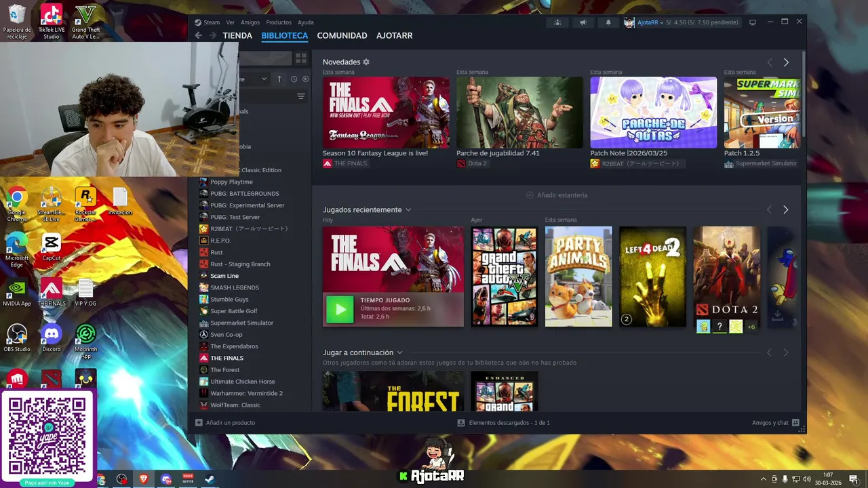Open Steam notifications bell
The height and width of the screenshot is (488, 868).
pos(608,22)
